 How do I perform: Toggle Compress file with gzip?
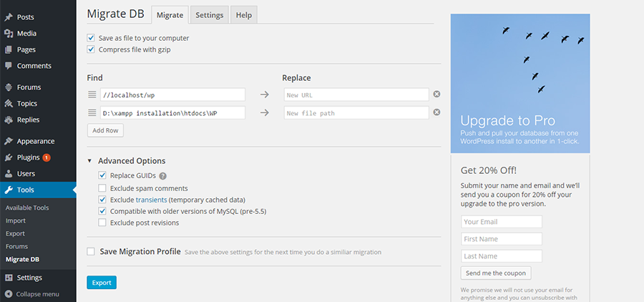[x=91, y=49]
